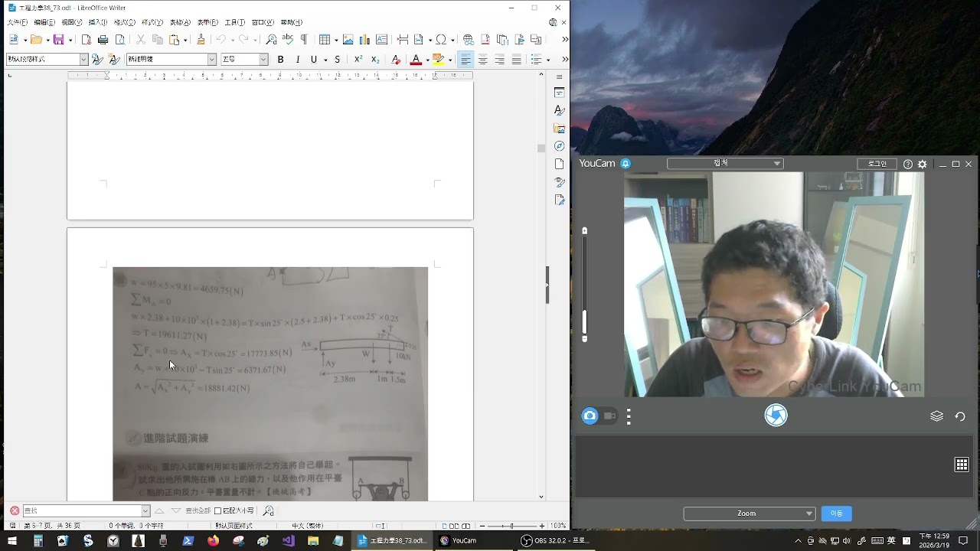Click the Export as PDF icon

(86, 40)
